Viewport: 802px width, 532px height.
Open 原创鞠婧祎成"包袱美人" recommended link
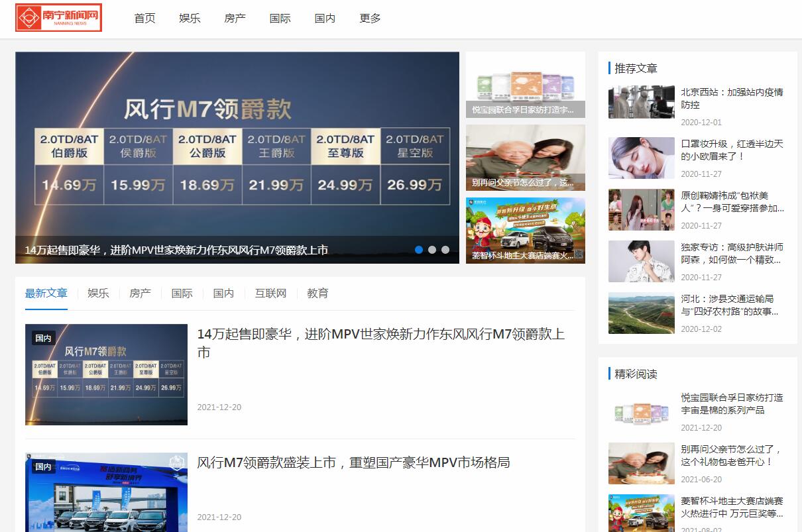(x=732, y=201)
